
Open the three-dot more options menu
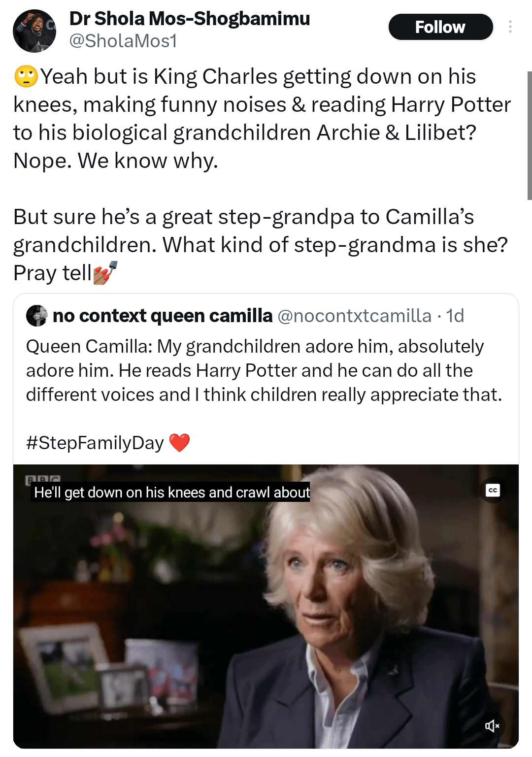(510, 27)
